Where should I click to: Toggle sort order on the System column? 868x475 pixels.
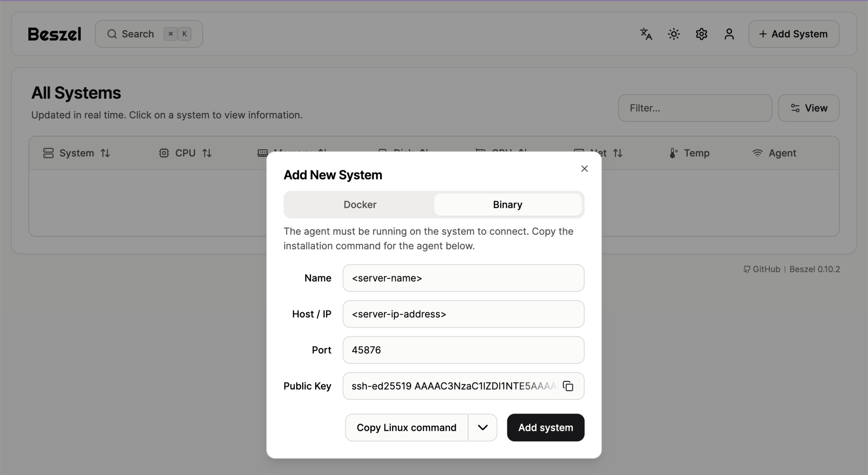[x=106, y=153]
